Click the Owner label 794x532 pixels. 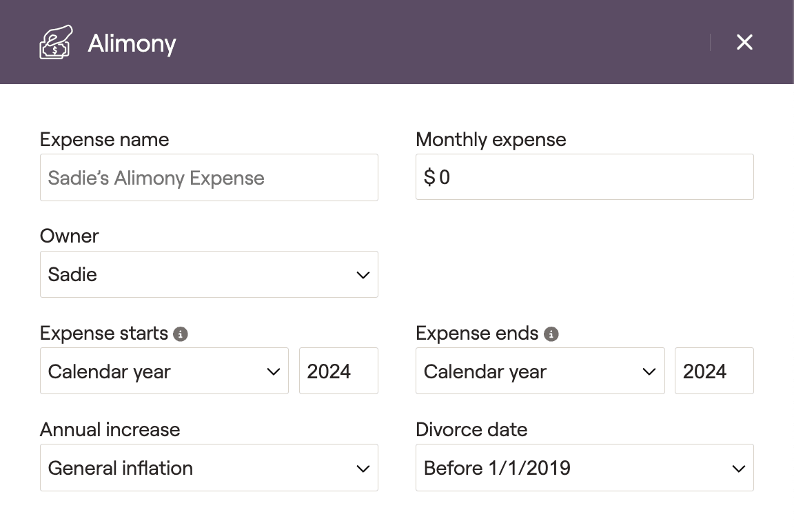tap(70, 236)
